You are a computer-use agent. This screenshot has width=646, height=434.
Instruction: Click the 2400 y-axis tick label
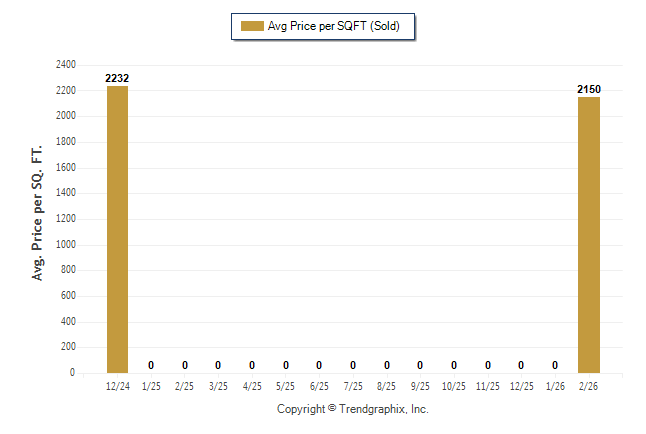click(65, 64)
